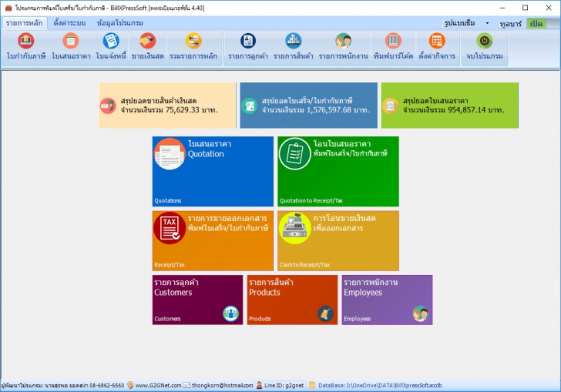Click the DataBase path status text
This screenshot has width=561, height=392.
(x=380, y=385)
